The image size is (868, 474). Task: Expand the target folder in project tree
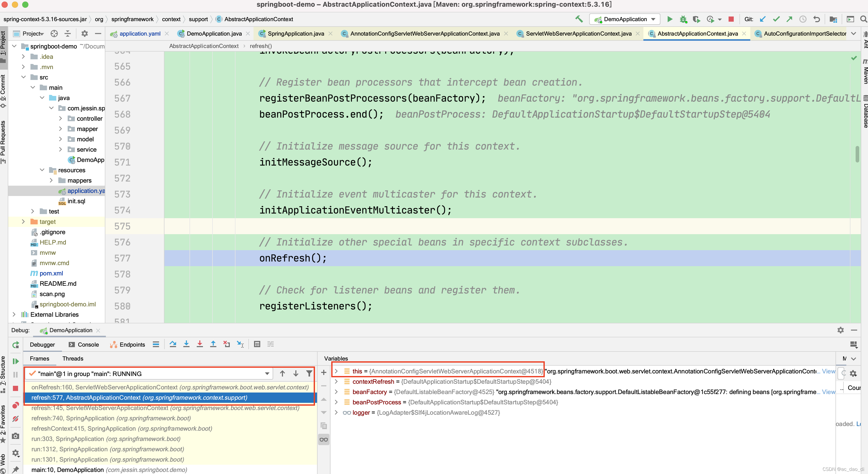(23, 222)
